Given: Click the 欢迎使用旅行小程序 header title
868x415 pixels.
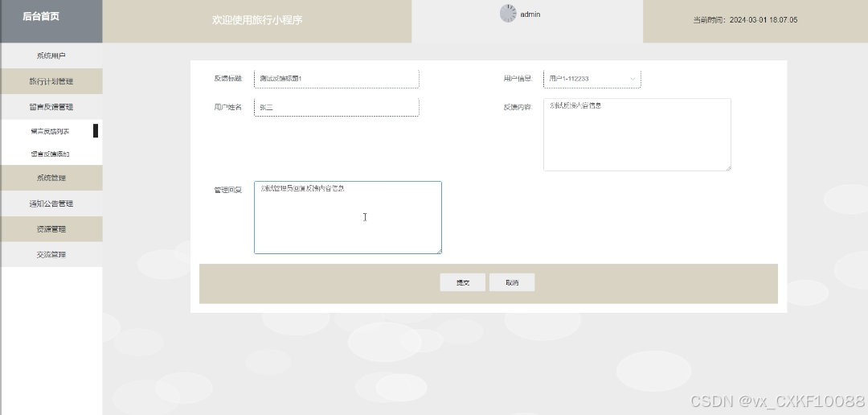Looking at the screenshot, I should (257, 20).
